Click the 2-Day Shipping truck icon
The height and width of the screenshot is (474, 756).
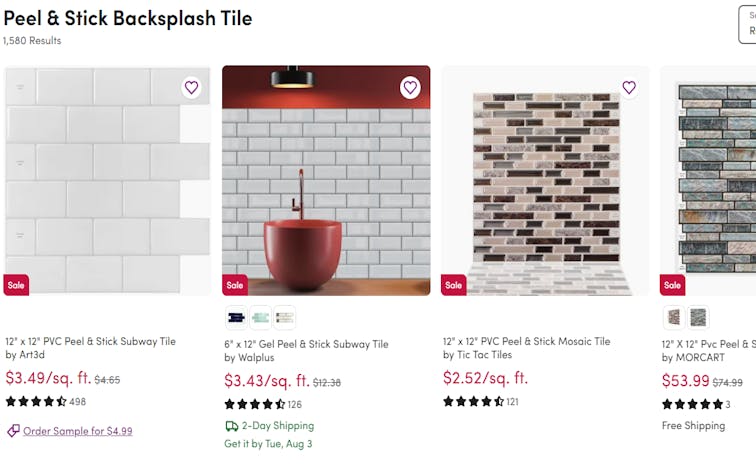tap(231, 426)
